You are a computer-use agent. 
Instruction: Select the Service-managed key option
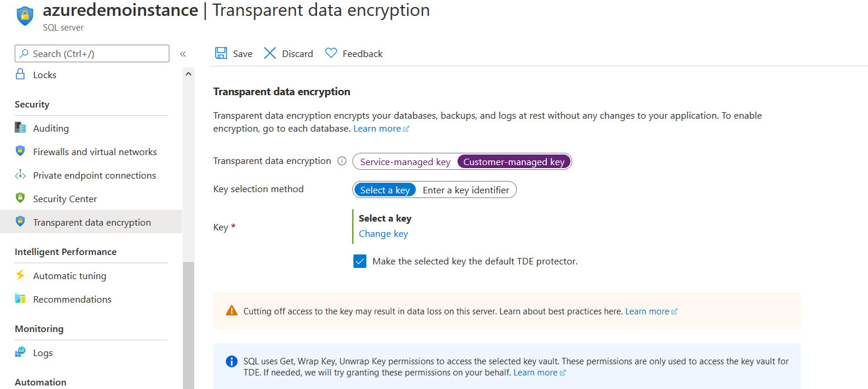(x=405, y=162)
